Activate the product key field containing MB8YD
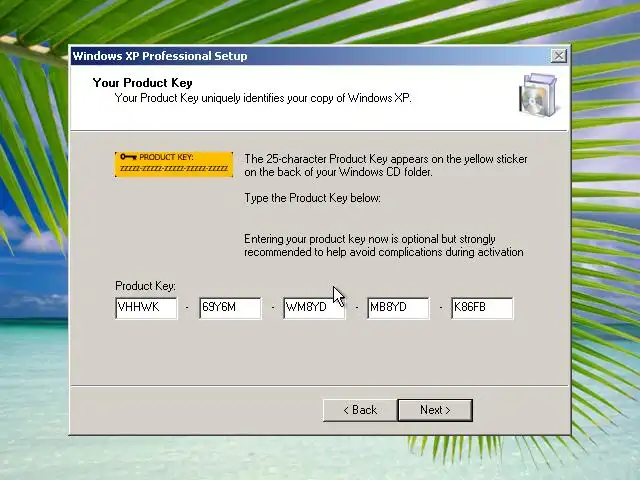The image size is (640, 480). (x=398, y=308)
